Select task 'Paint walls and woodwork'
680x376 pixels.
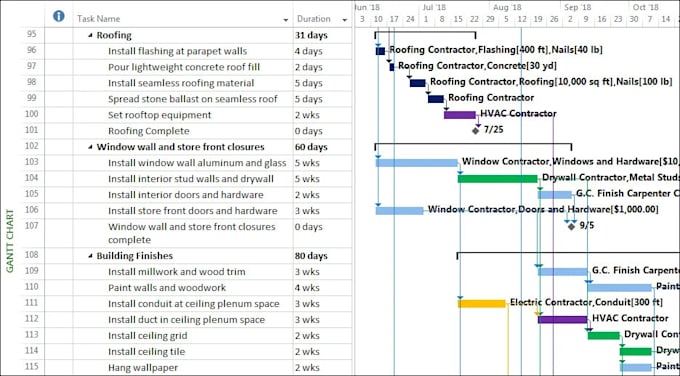pyautogui.click(x=167, y=288)
